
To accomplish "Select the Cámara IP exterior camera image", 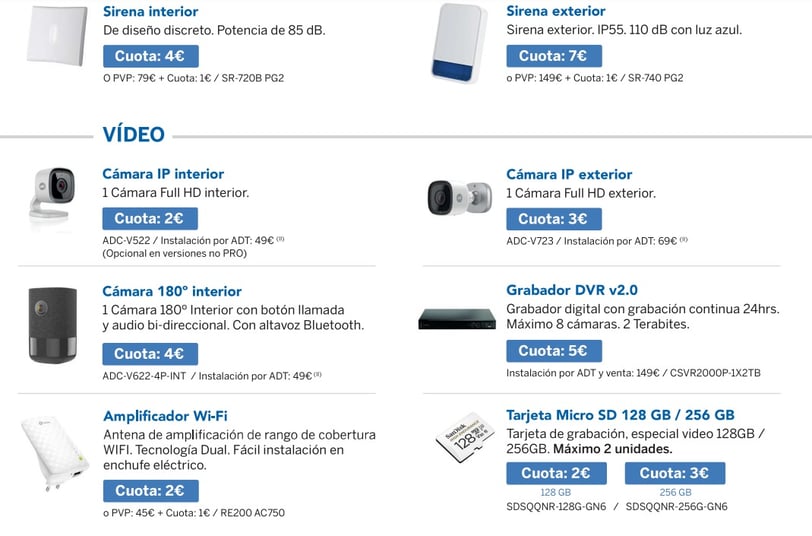I will [x=459, y=198].
